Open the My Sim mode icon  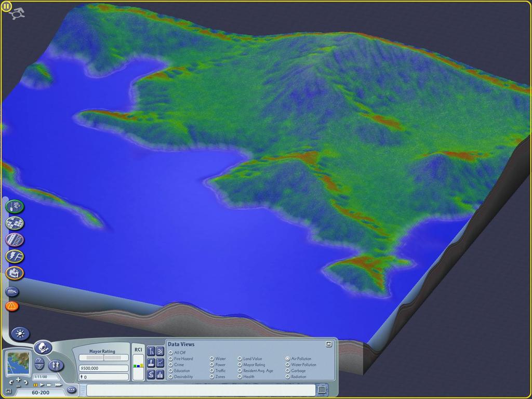pyautogui.click(x=56, y=365)
